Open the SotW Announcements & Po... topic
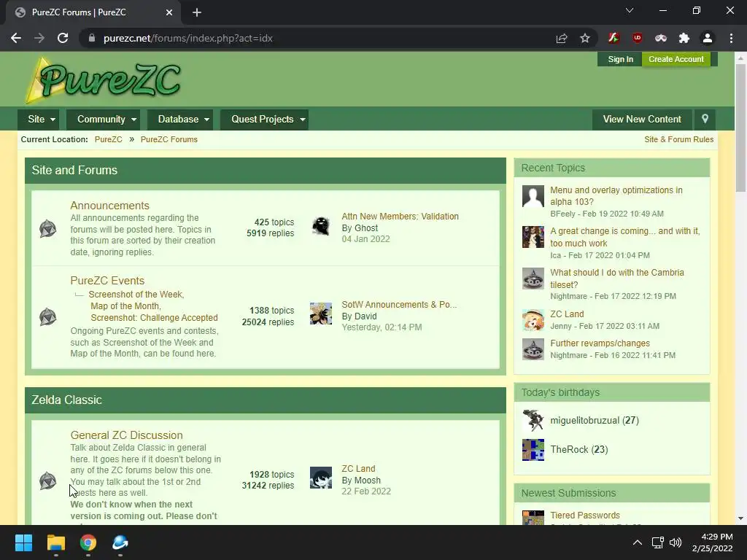This screenshot has width=747, height=560. pyautogui.click(x=399, y=304)
